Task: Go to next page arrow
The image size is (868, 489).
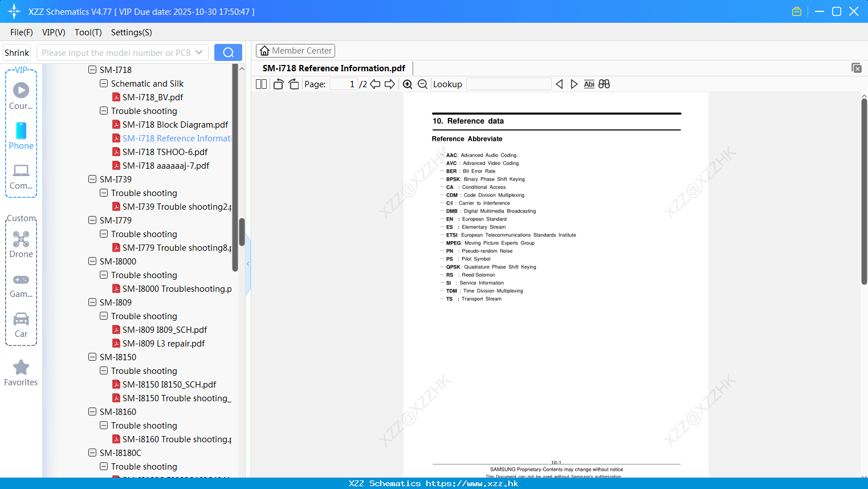Action: [x=390, y=84]
